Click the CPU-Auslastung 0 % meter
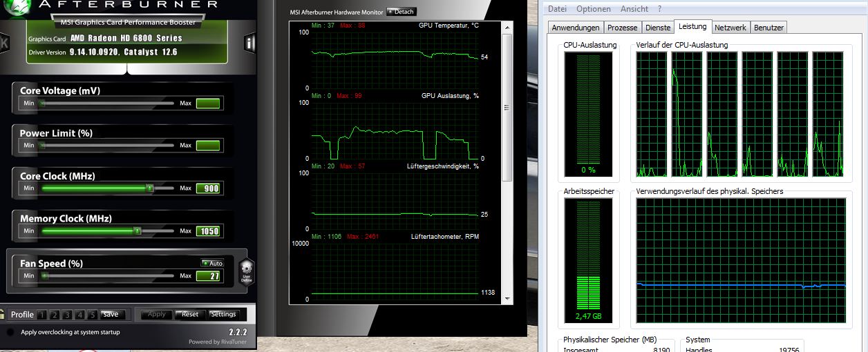This screenshot has height=352, width=868. [588, 115]
